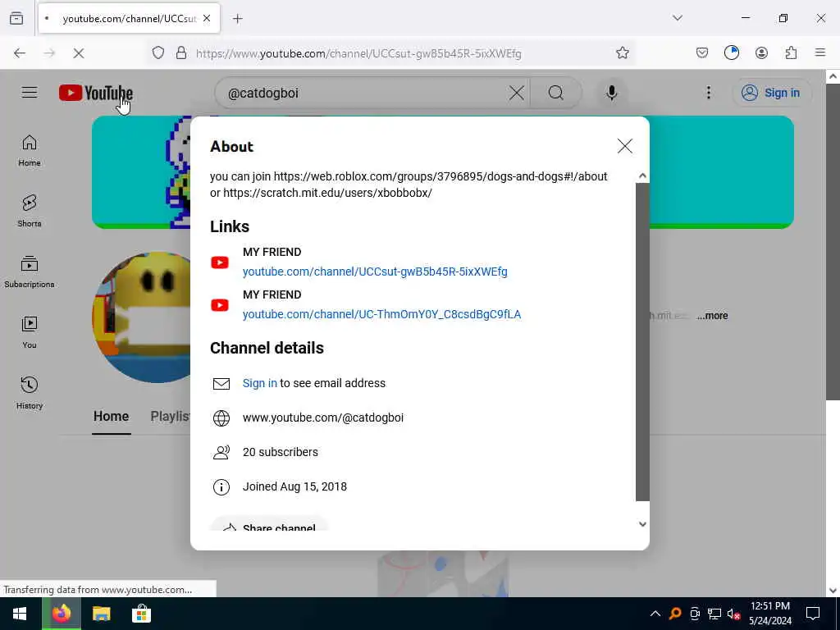The width and height of the screenshot is (840, 630).
Task: Open Microsoft Store from the taskbar
Action: (x=141, y=614)
